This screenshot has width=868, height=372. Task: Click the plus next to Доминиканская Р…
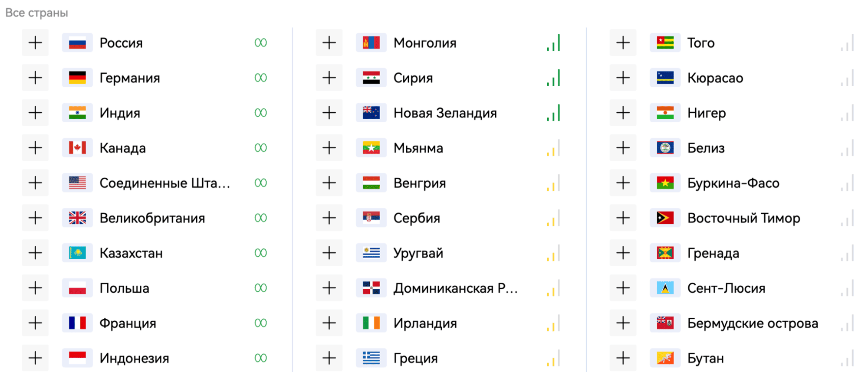click(329, 288)
